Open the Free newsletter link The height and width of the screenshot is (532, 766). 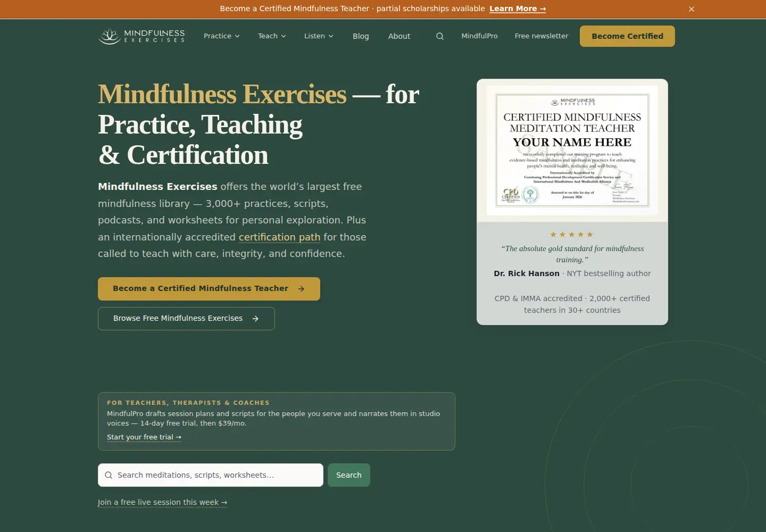(542, 36)
